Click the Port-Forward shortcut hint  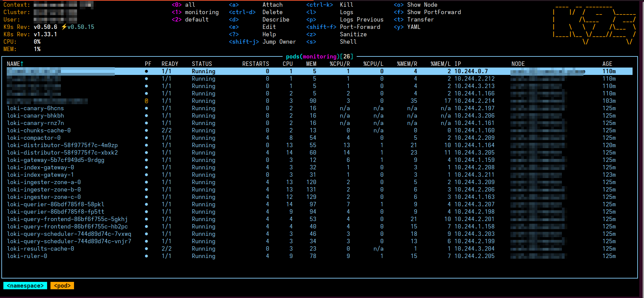[x=360, y=27]
